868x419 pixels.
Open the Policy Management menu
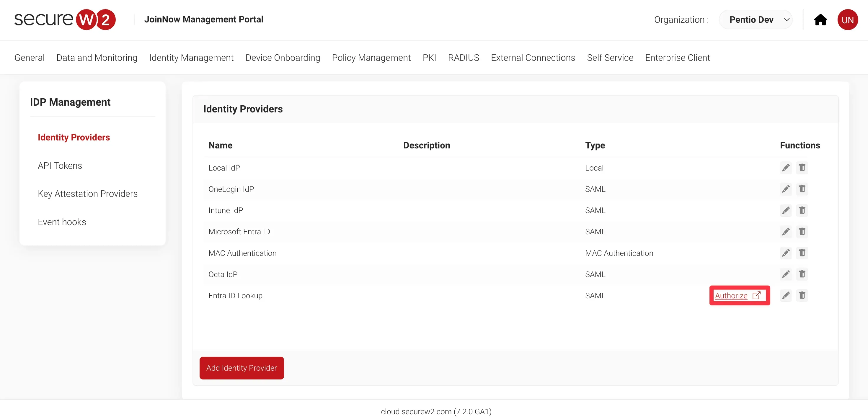pos(371,58)
